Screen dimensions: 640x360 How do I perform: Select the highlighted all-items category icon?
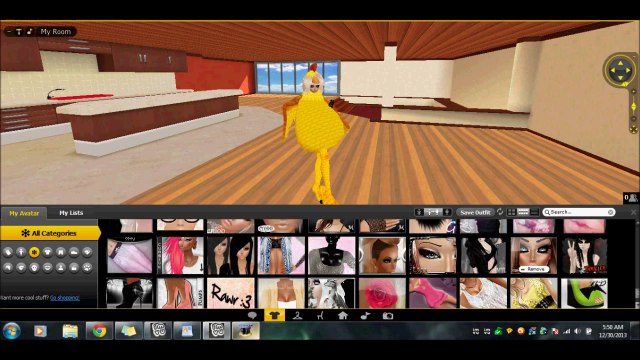tap(34, 252)
